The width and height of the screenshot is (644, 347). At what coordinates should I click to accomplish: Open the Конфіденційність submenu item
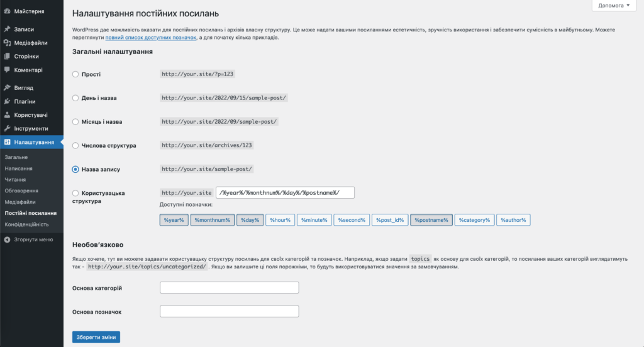point(26,224)
